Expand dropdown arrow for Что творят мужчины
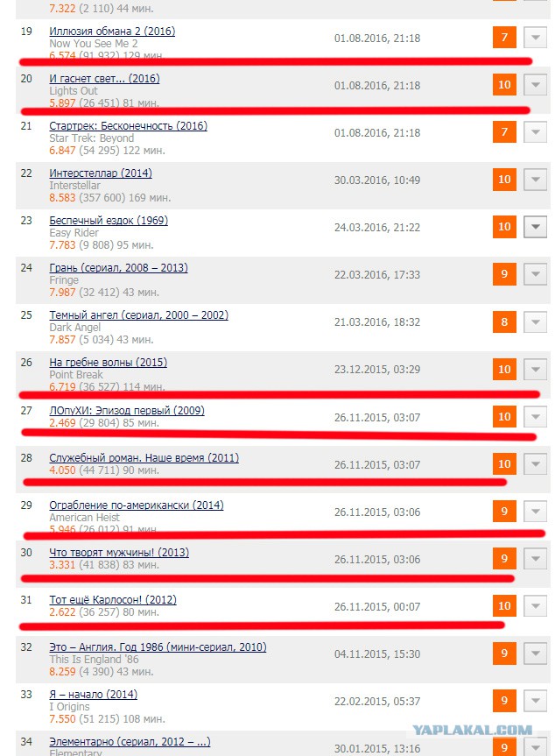 tap(535, 558)
